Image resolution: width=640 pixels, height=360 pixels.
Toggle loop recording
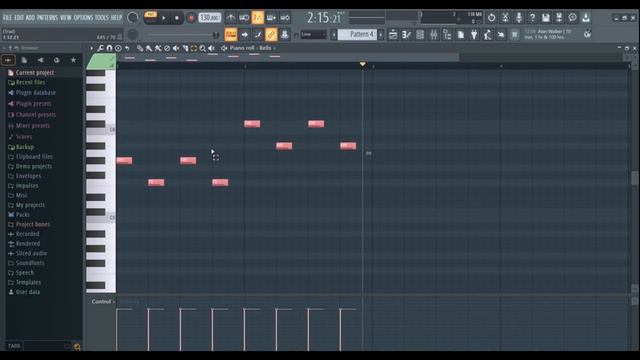click(285, 18)
